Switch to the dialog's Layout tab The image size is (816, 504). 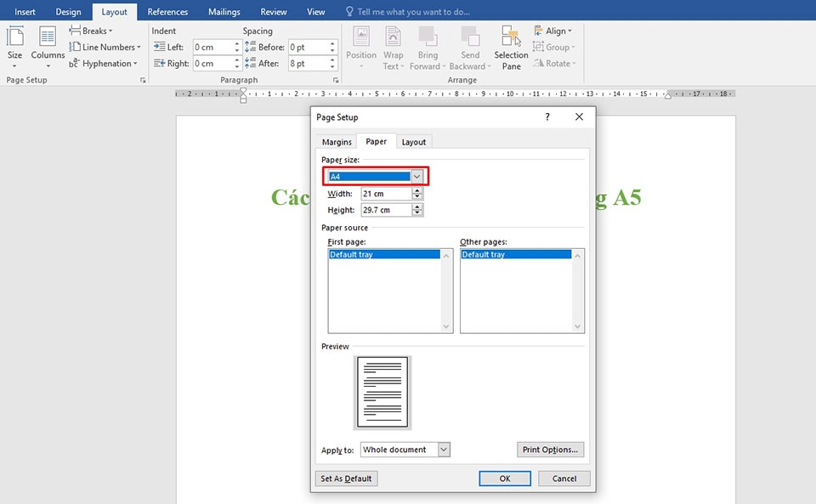click(x=414, y=142)
